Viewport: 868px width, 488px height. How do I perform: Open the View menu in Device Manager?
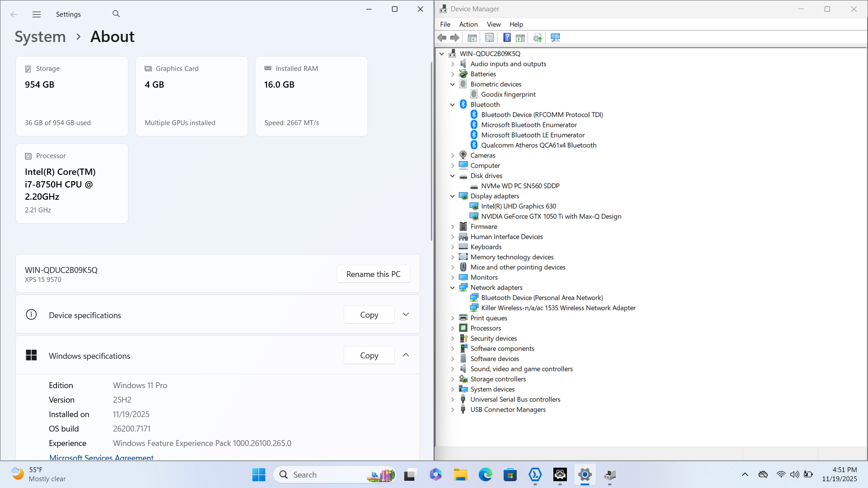point(493,24)
